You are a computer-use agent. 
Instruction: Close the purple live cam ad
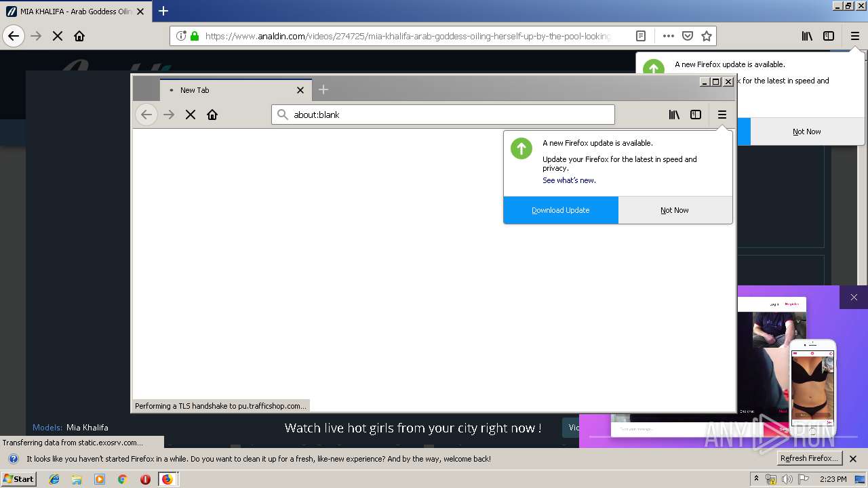[854, 297]
